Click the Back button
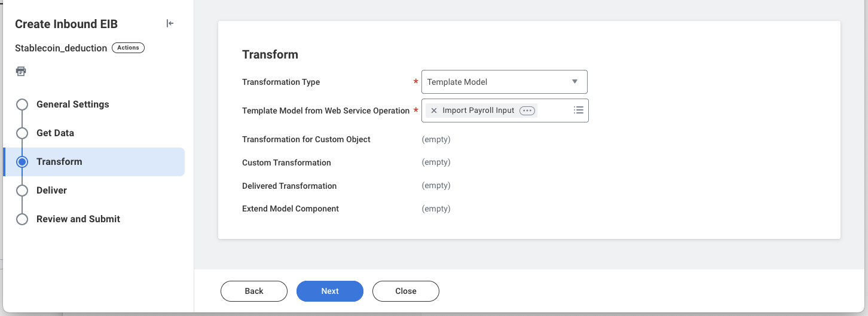This screenshot has height=316, width=868. 254,291
